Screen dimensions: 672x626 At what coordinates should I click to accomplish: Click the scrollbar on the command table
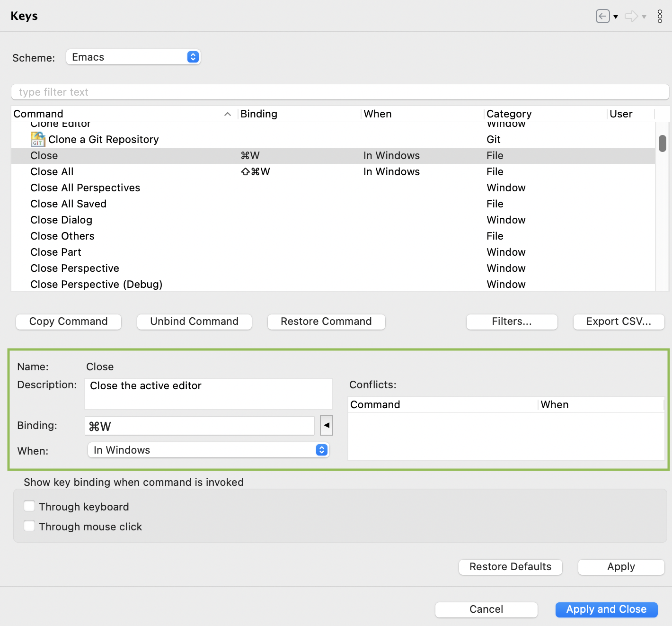click(x=663, y=144)
